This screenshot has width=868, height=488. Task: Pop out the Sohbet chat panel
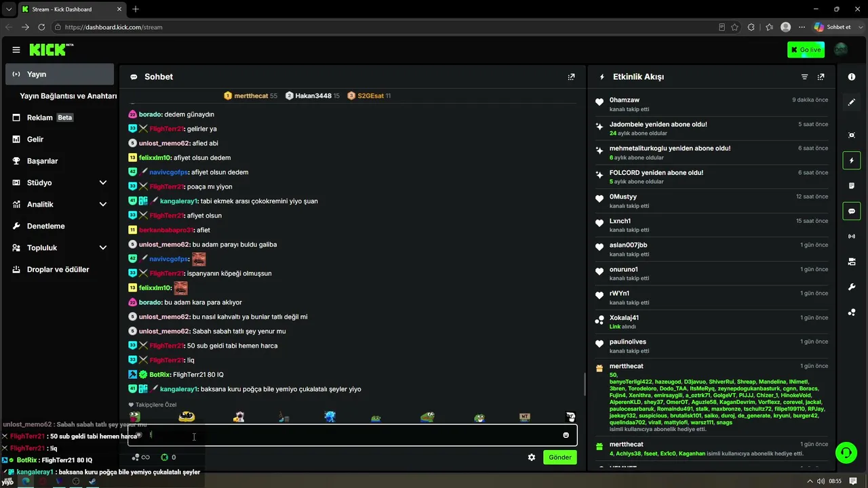click(x=571, y=77)
